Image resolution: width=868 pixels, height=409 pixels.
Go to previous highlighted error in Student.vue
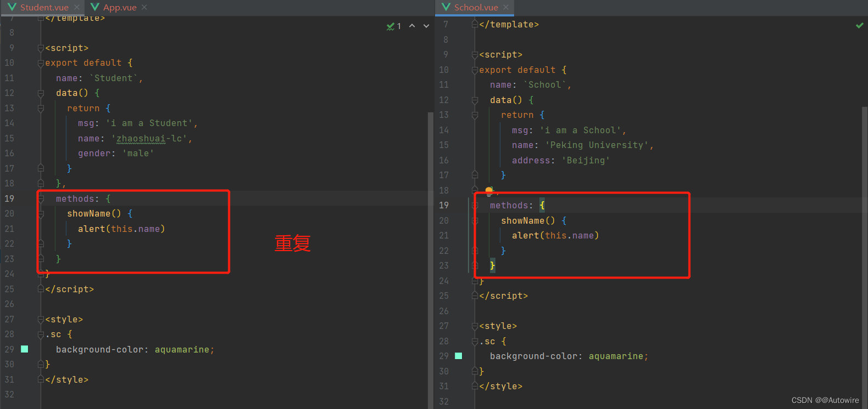click(412, 26)
